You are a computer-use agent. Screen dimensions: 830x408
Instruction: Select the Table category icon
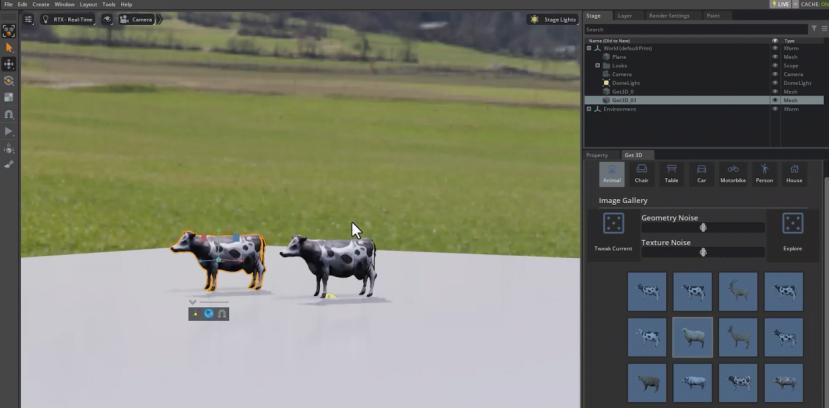tap(672, 174)
